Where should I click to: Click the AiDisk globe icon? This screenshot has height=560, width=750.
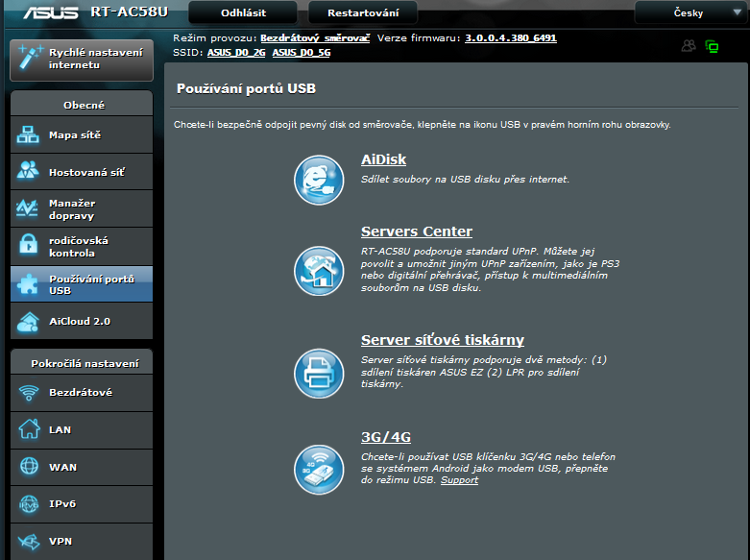click(x=318, y=179)
